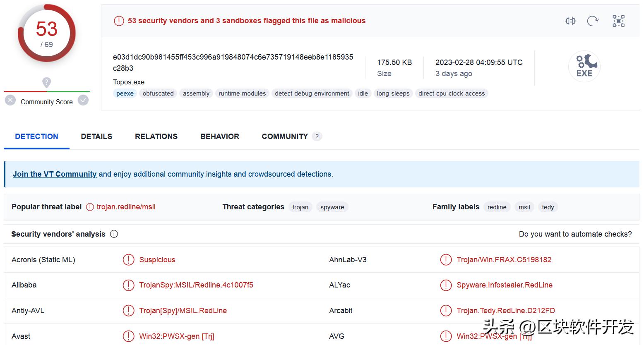
Task: Vote negative with the X community button
Action: click(10, 101)
